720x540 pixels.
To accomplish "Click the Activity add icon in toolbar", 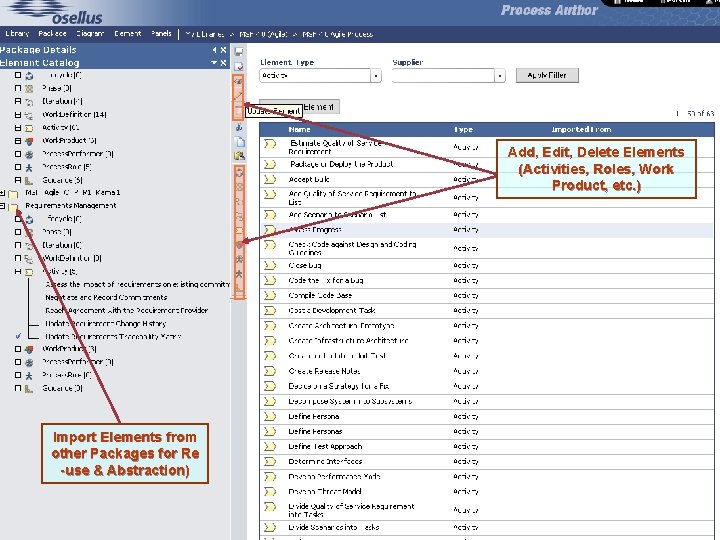I will point(239,231).
